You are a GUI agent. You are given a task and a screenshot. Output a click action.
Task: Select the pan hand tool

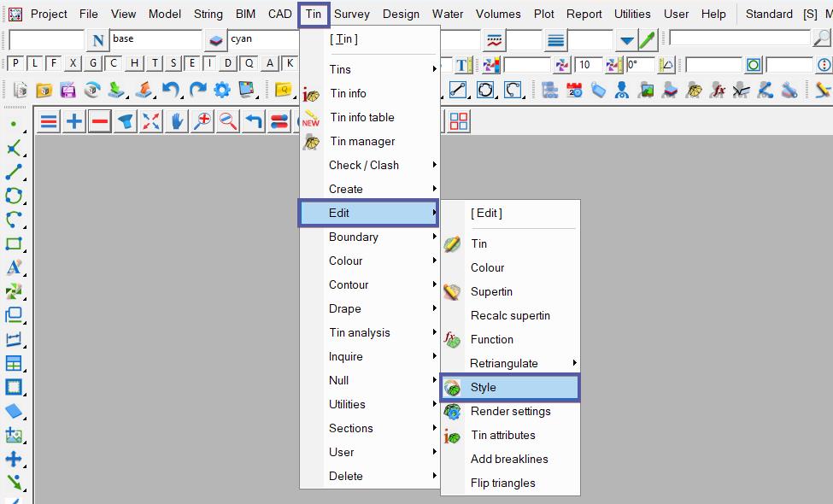point(177,121)
